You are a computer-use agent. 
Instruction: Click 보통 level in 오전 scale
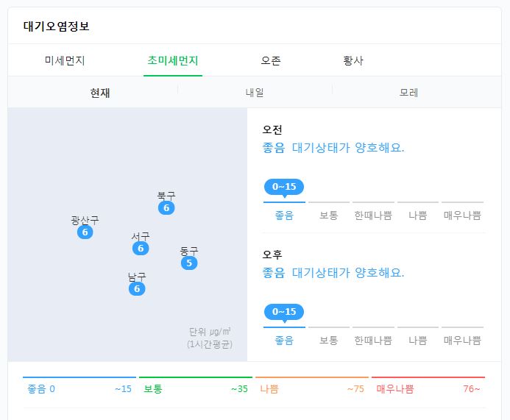click(x=329, y=216)
